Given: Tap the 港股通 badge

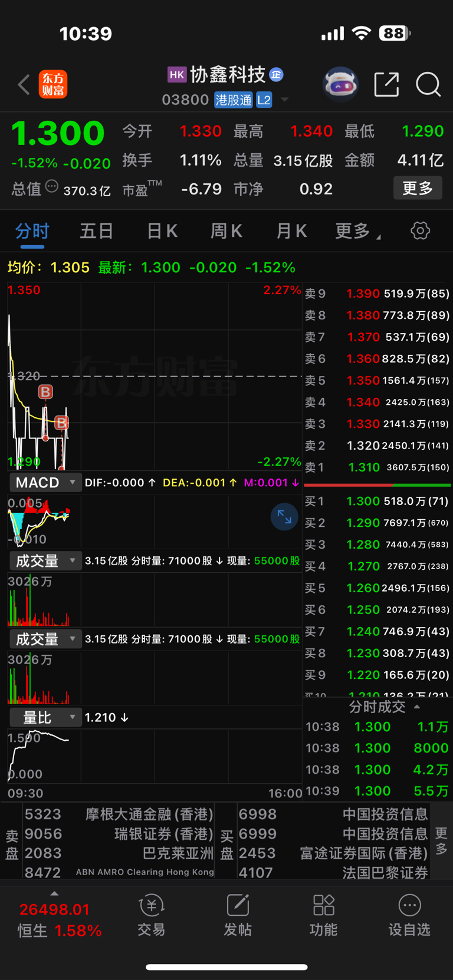Looking at the screenshot, I should pos(234,100).
